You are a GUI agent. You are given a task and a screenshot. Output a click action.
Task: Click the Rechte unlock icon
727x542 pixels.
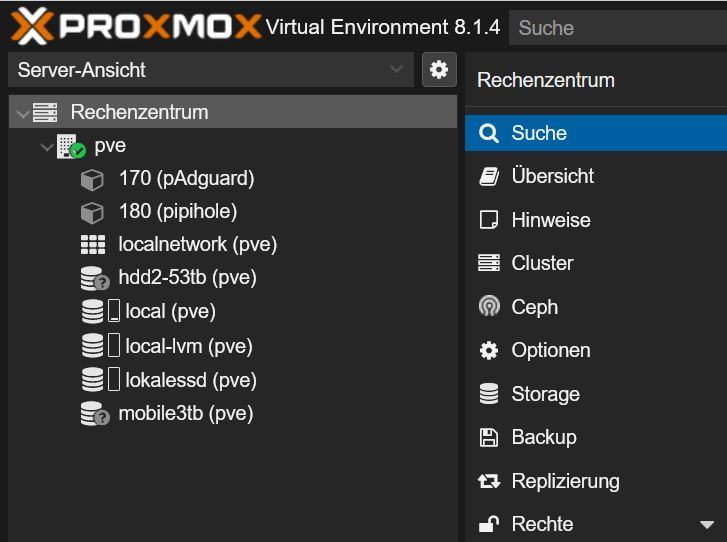tap(489, 524)
